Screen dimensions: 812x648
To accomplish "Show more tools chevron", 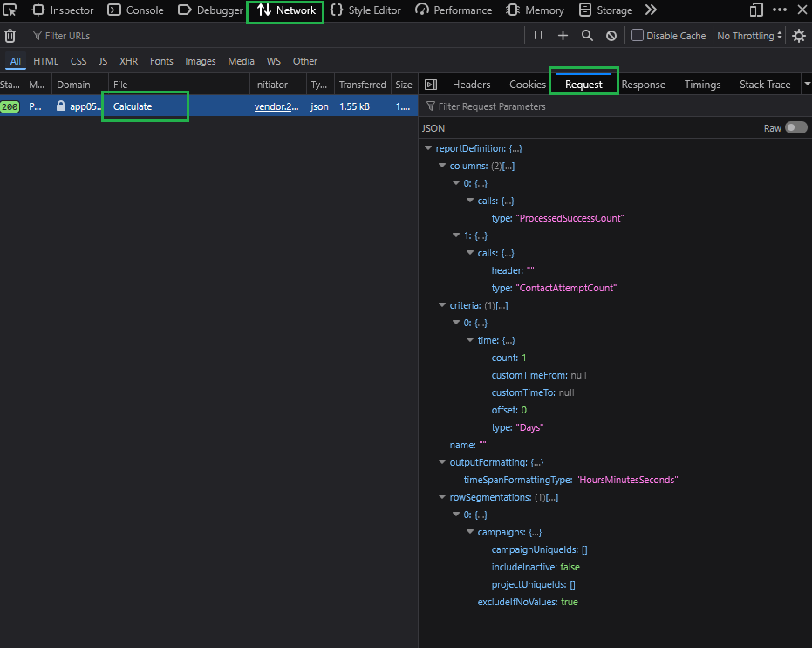I will [x=651, y=10].
